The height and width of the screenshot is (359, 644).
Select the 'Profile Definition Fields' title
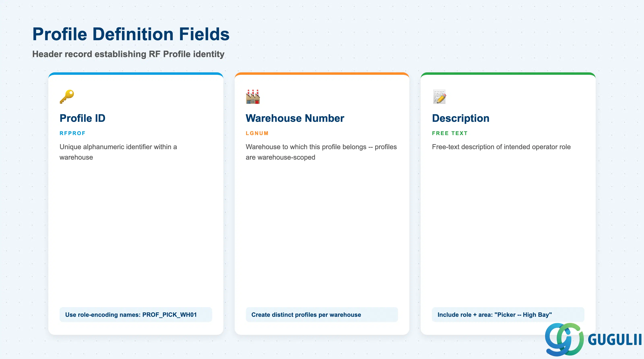pos(131,34)
